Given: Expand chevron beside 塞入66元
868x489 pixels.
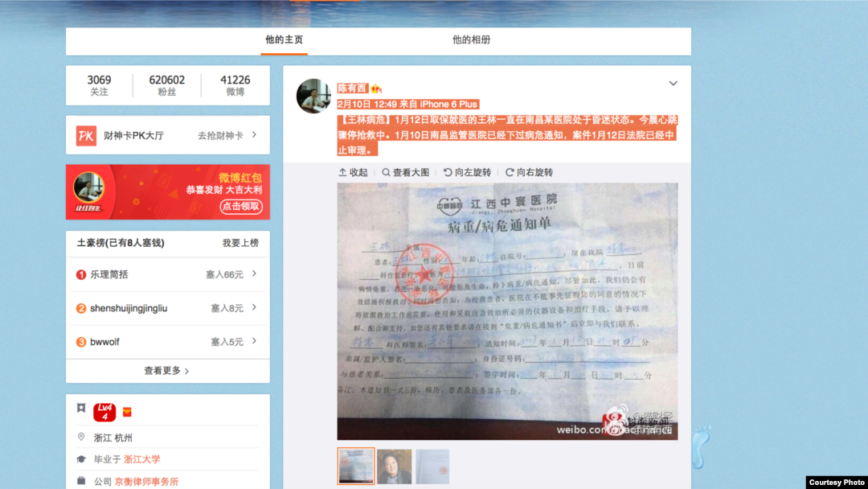Looking at the screenshot, I should click(x=254, y=273).
